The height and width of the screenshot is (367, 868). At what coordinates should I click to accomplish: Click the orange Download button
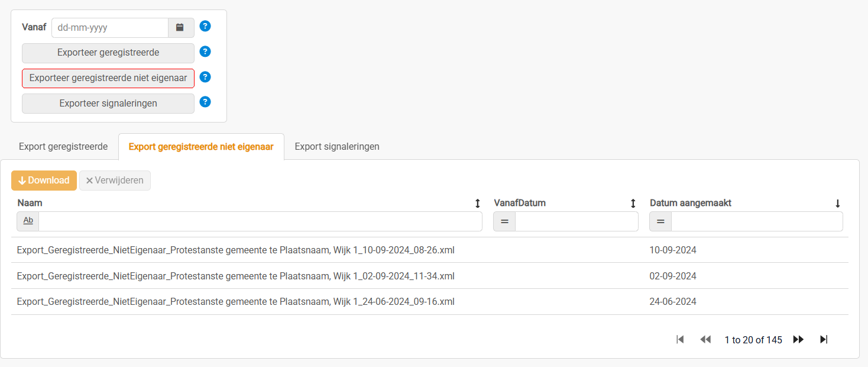click(44, 181)
